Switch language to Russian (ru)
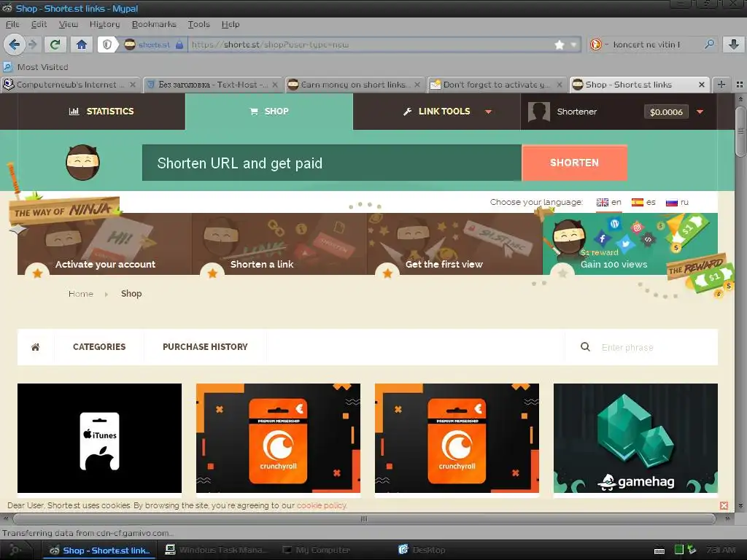The image size is (747, 560). coord(677,202)
